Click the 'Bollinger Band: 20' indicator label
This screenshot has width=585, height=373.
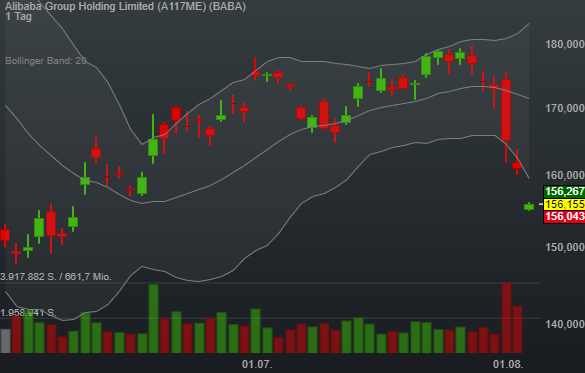point(46,60)
